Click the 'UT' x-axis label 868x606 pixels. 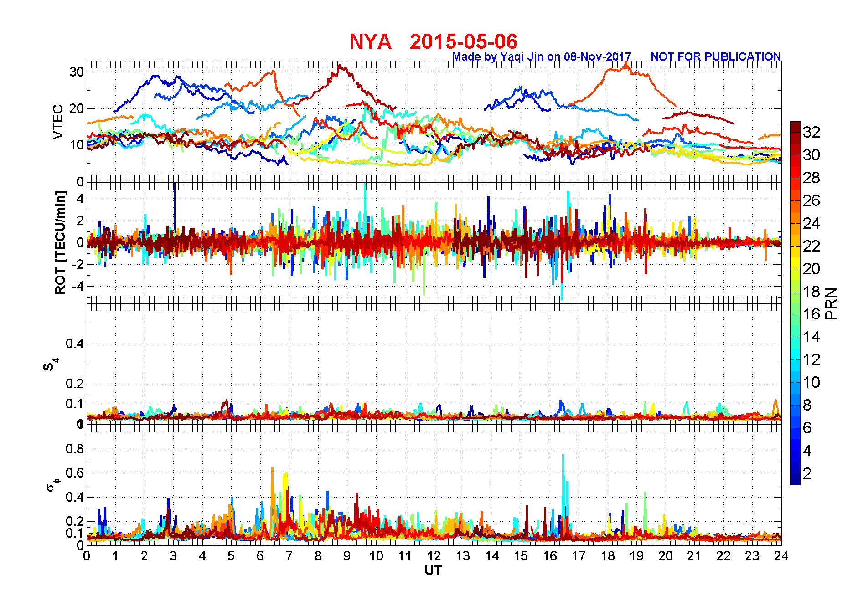(x=433, y=570)
